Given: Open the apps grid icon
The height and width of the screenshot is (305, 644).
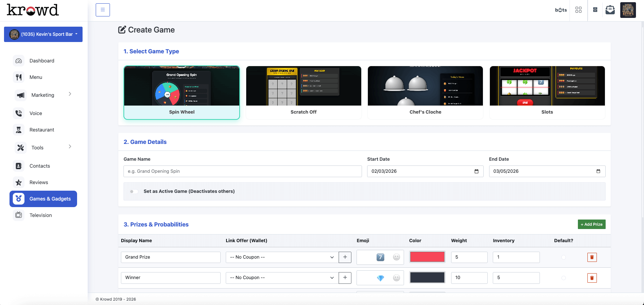Looking at the screenshot, I should point(578,10).
